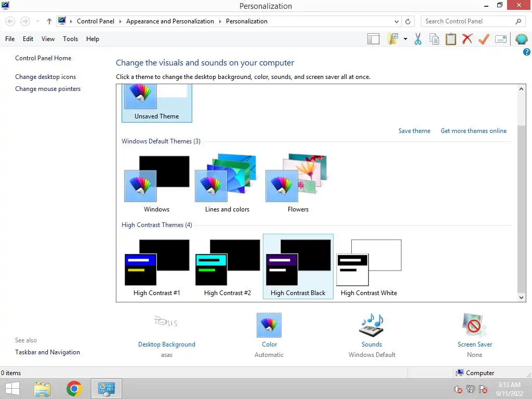Click the Paste clipboard icon
Screen dimensions: 532x399
pos(450,39)
